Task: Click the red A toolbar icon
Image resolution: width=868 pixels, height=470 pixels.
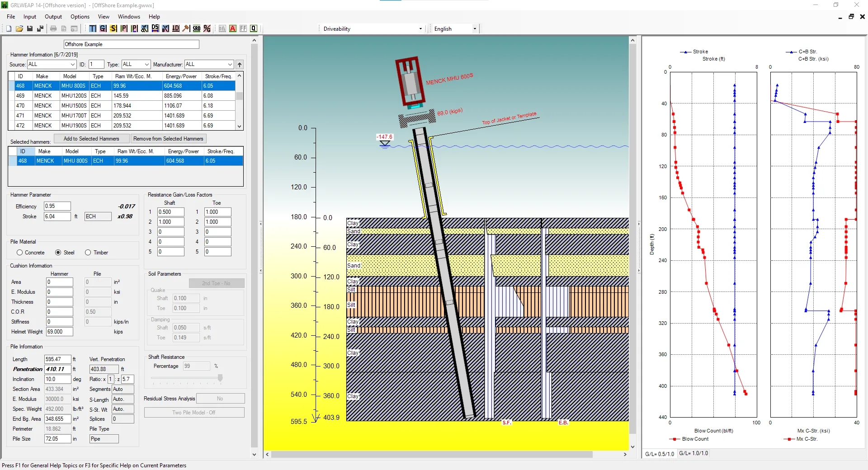Action: pos(233,28)
